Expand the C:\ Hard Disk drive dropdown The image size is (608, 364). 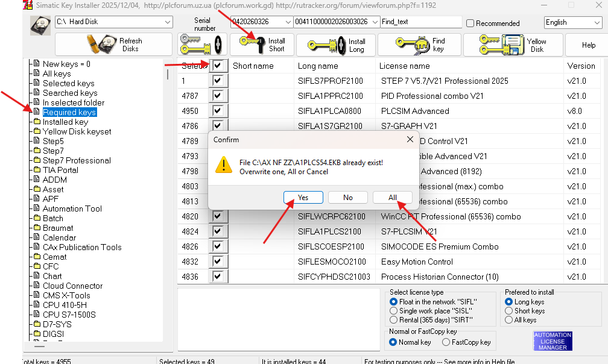(167, 22)
